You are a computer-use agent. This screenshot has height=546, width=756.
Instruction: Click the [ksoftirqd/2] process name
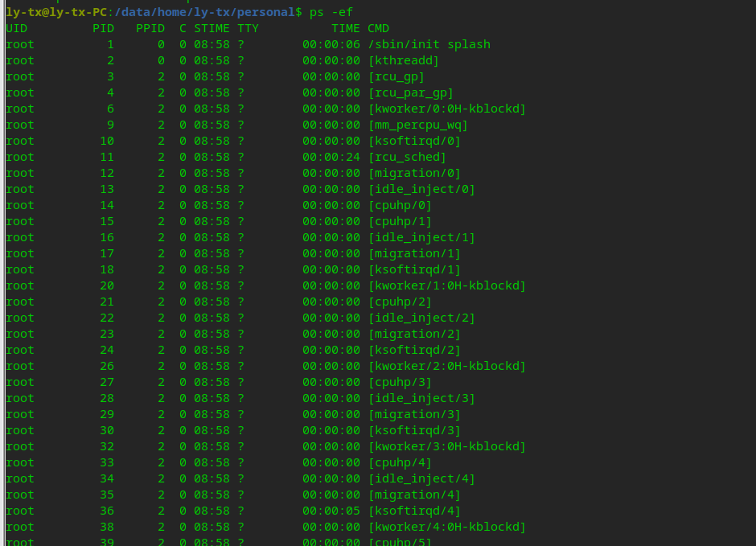pyautogui.click(x=415, y=351)
